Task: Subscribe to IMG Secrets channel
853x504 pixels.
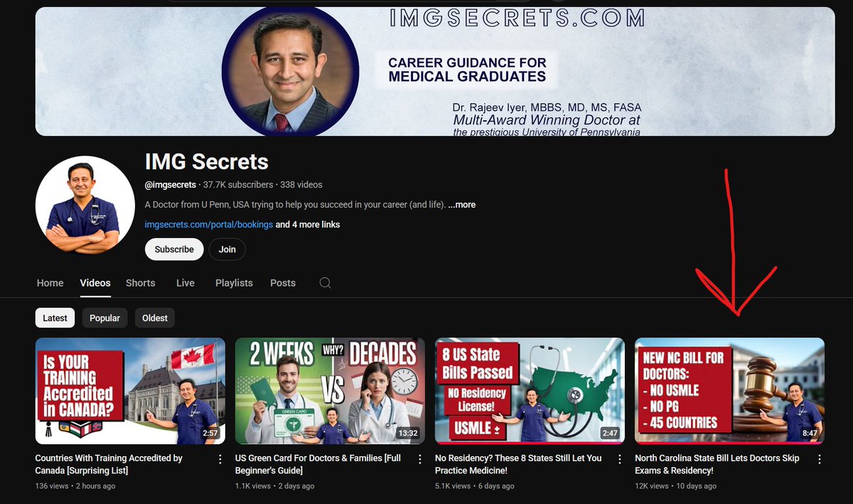Action: 174,250
